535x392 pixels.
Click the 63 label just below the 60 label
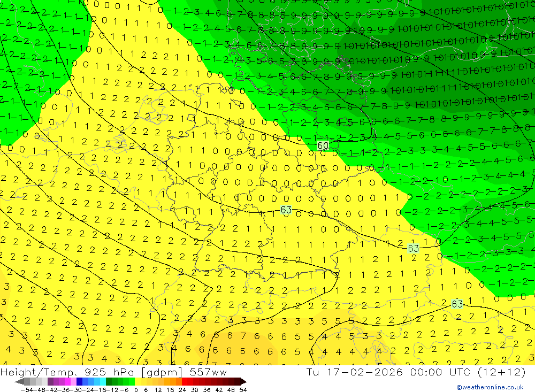click(286, 210)
